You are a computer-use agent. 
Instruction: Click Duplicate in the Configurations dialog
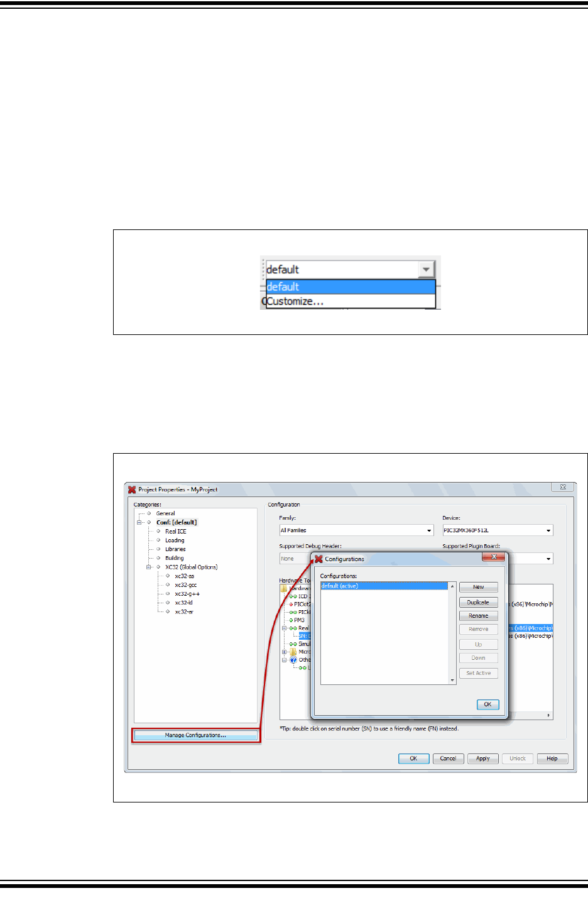478,602
